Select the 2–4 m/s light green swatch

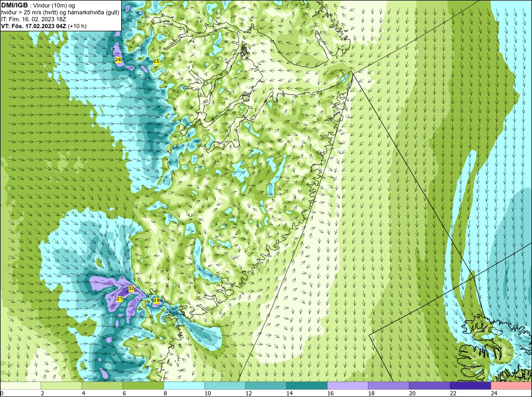pyautogui.click(x=61, y=386)
